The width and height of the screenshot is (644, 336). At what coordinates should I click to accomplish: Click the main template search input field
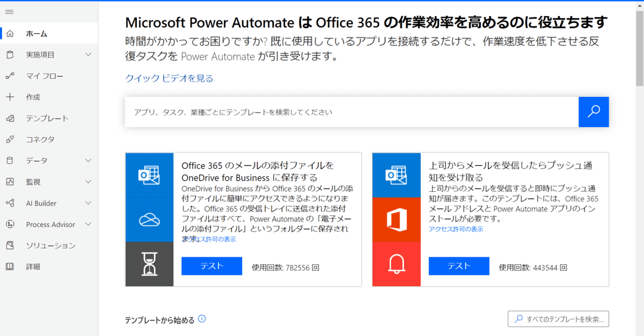click(x=352, y=112)
